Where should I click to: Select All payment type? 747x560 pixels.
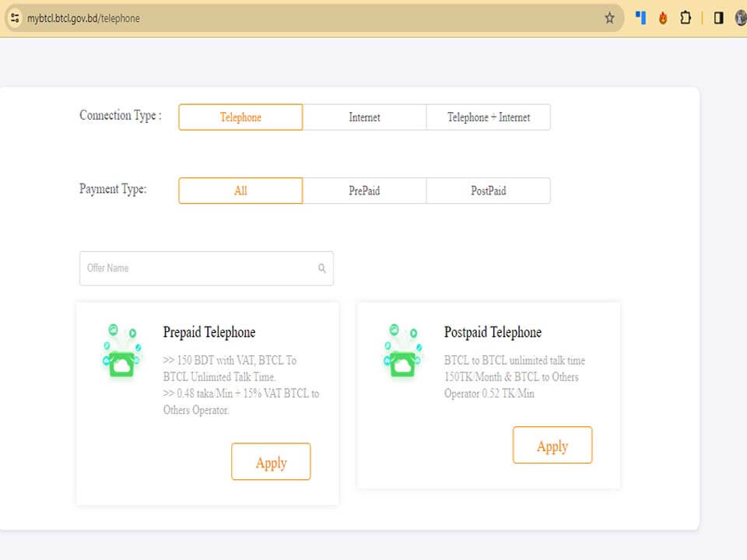(240, 191)
